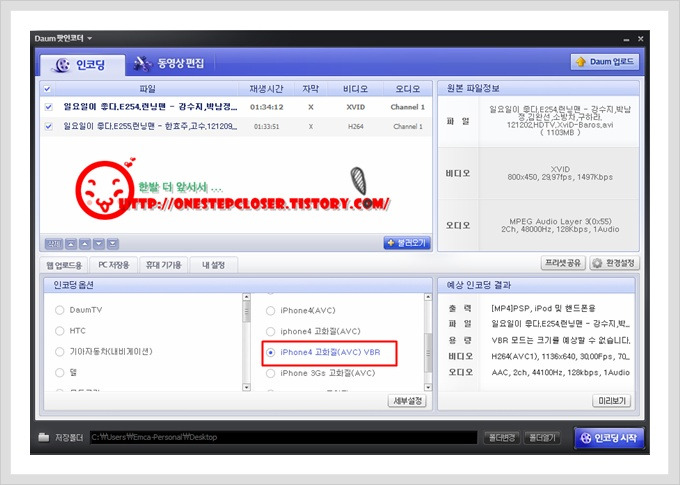
Task: Click the Daum 업로드 button
Action: click(x=605, y=62)
